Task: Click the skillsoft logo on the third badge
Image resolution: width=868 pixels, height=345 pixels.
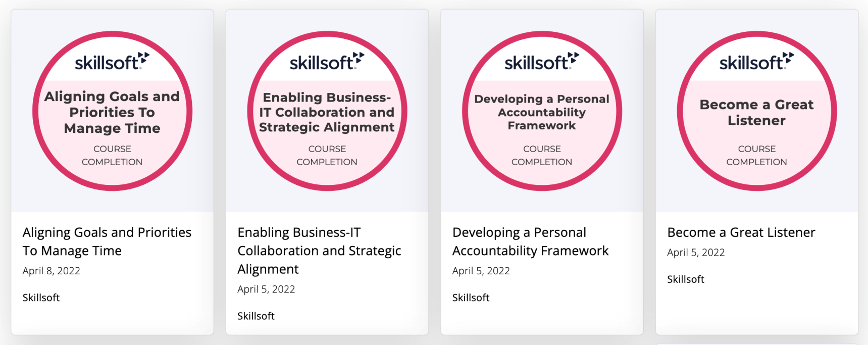Action: (540, 61)
